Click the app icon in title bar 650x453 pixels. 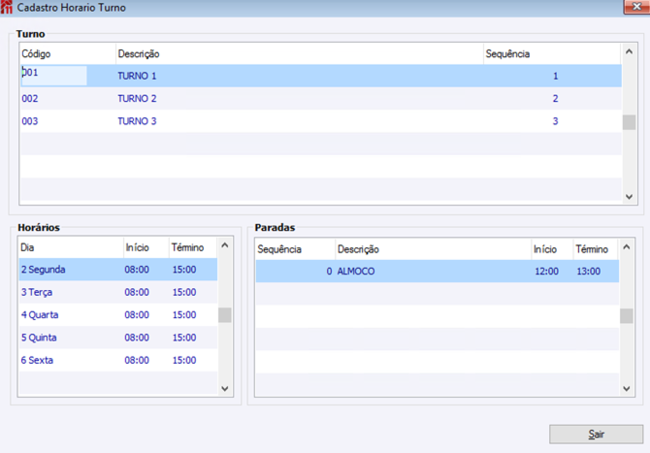pos(6,7)
